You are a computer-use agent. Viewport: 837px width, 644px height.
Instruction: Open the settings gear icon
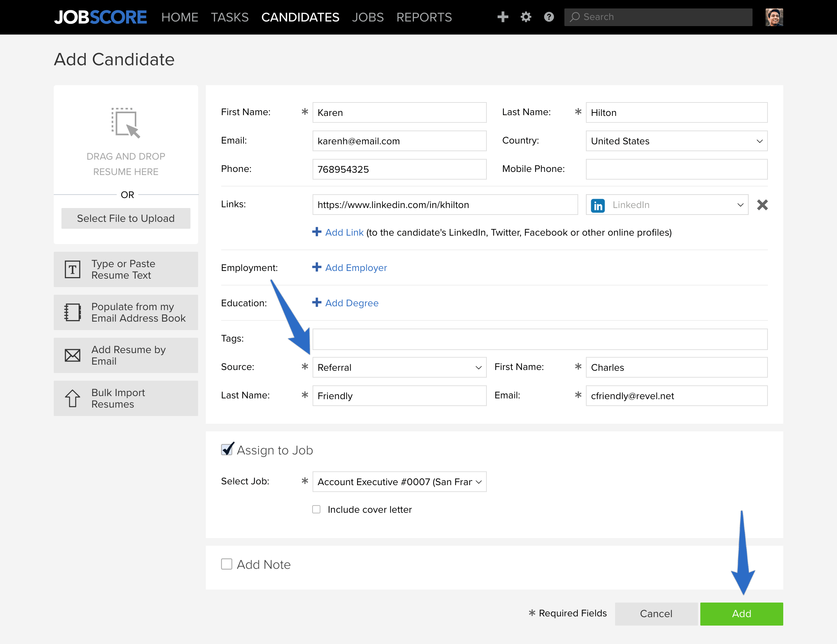[526, 17]
